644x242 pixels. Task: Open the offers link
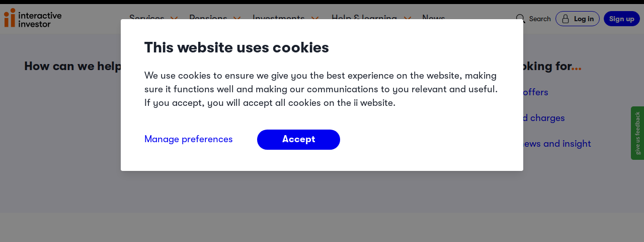[x=535, y=92]
